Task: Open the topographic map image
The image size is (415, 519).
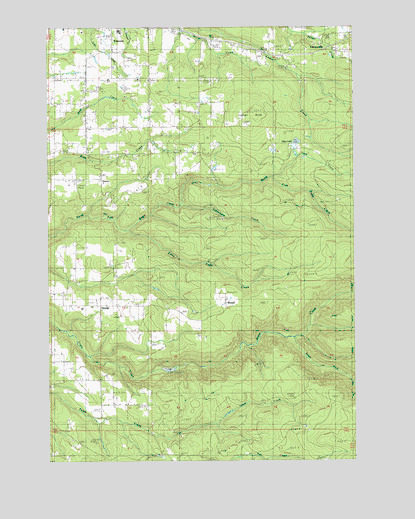Action: 202,244
